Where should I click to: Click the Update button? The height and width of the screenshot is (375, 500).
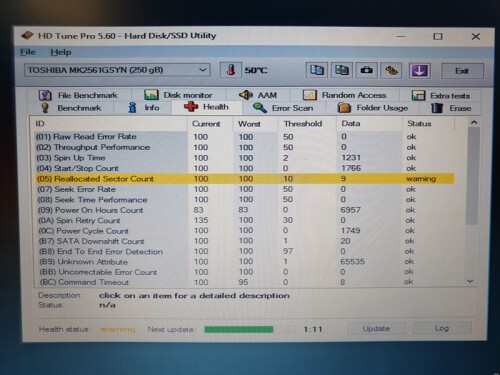pyautogui.click(x=376, y=329)
